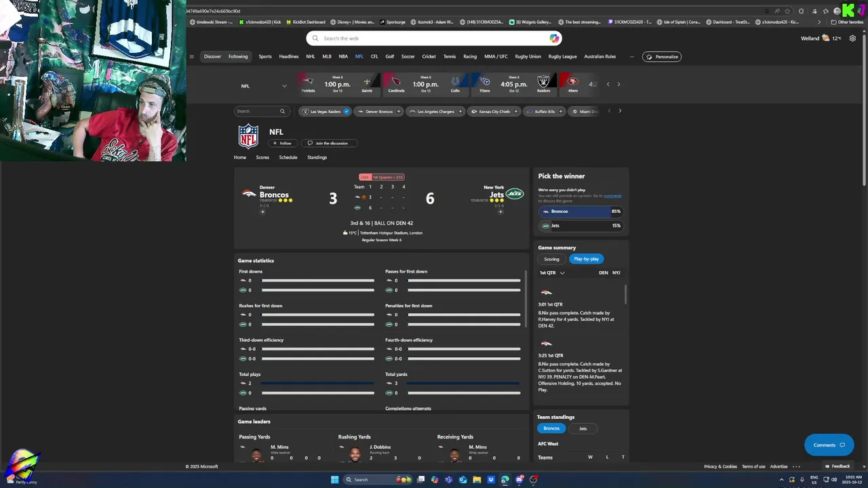The height and width of the screenshot is (488, 868).
Task: Click the Feedback button
Action: click(x=837, y=466)
